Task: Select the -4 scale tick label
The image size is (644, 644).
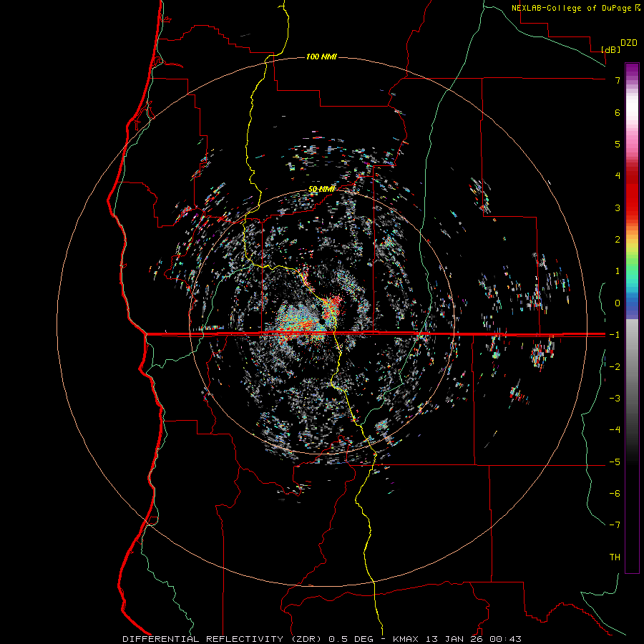Action: [615, 429]
